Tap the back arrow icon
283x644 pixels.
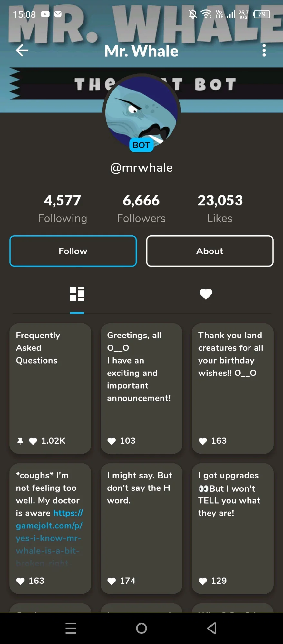pos(22,50)
